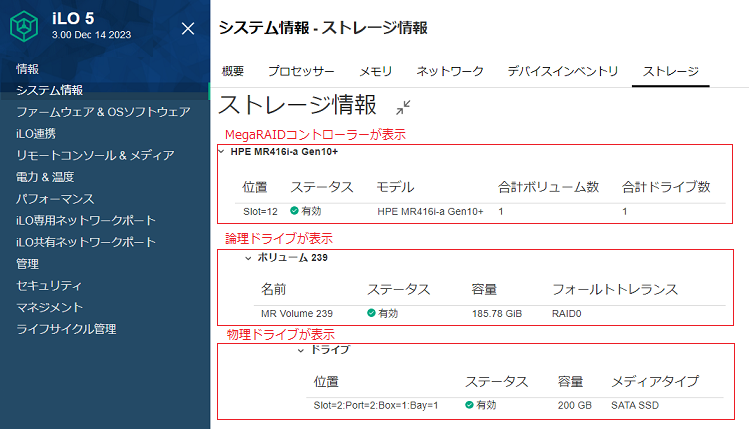The image size is (749, 429).
Task: Open the メモリ tab
Action: 375,71
